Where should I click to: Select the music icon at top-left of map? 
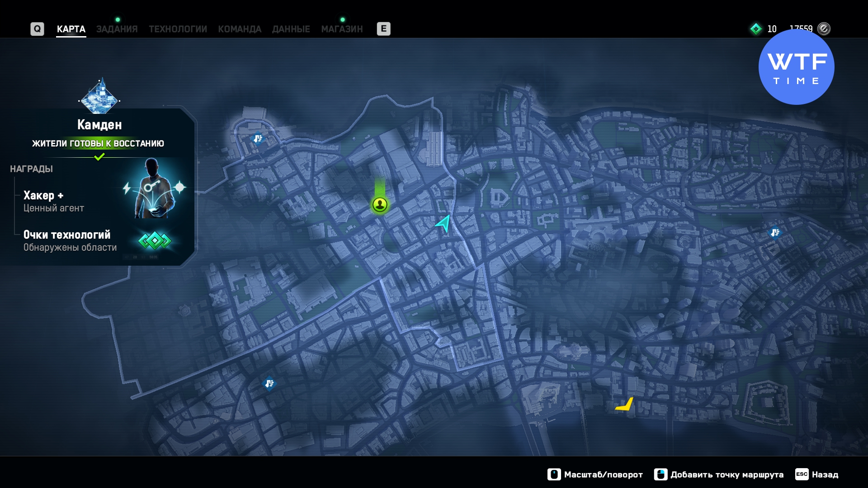[258, 138]
